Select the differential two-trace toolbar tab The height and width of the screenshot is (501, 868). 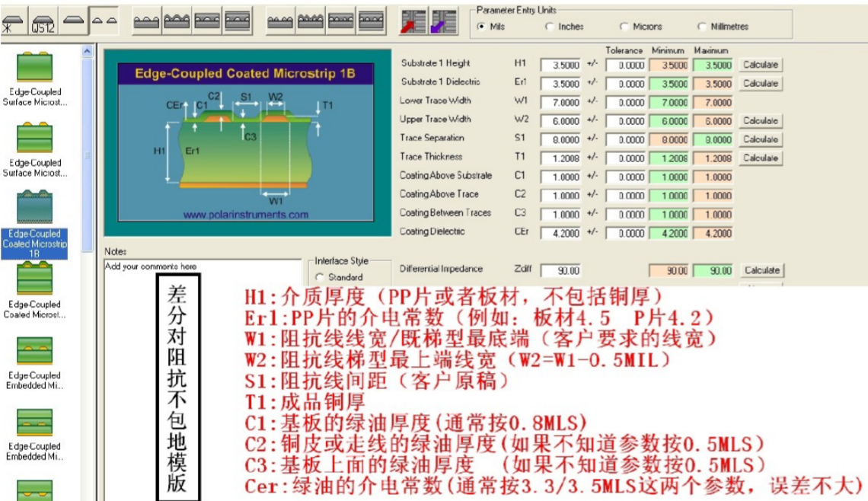tap(104, 21)
